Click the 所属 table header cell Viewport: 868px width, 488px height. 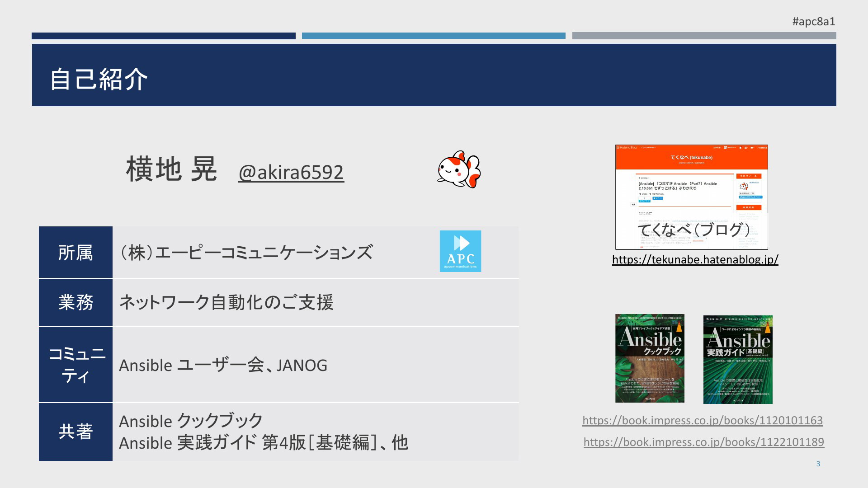pos(75,252)
